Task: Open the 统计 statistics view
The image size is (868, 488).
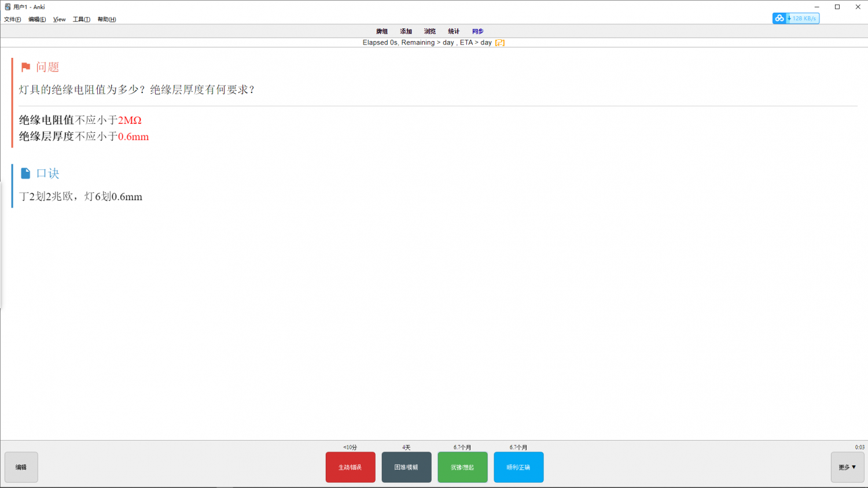Action: [454, 31]
